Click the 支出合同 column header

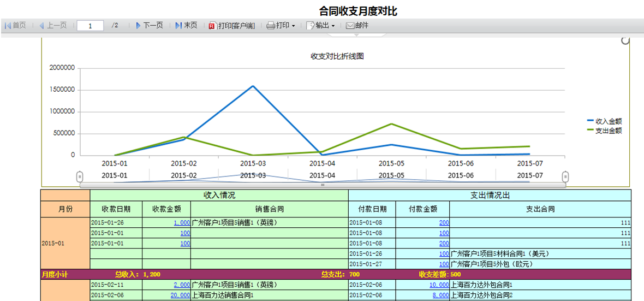(x=540, y=209)
